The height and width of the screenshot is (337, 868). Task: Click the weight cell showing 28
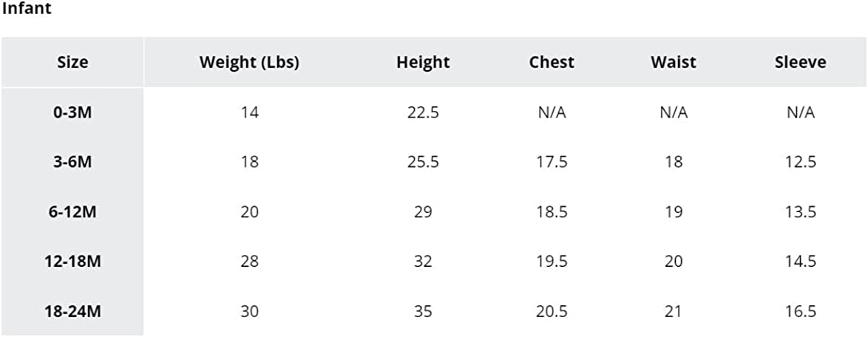[250, 262]
